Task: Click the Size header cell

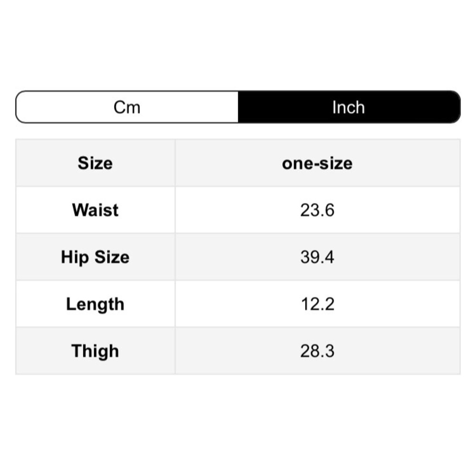Action: (95, 163)
